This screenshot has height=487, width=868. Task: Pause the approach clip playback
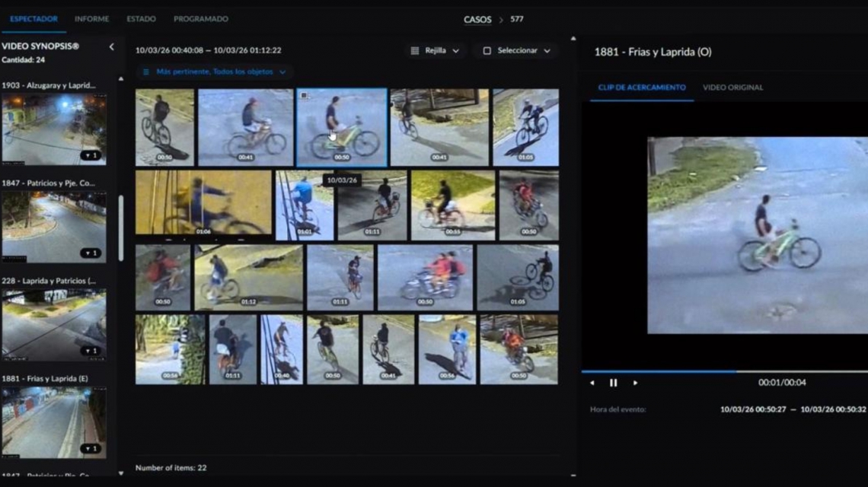(613, 383)
